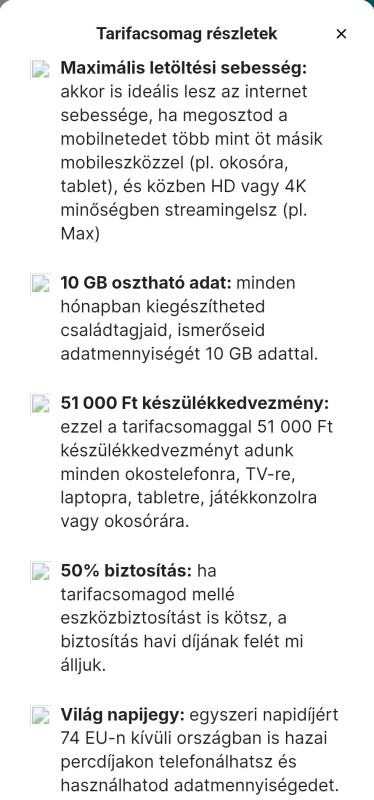Image resolution: width=374 pixels, height=800 pixels.
Task: Select the 10 GB osztható adat title
Action: point(146,283)
